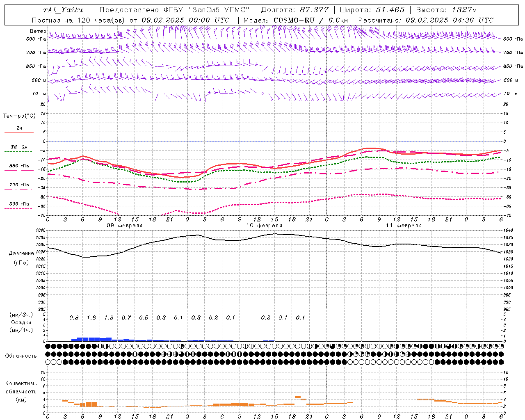Click 1040 on the left pressure axis
The height and width of the screenshot is (420, 525).
click(41, 230)
